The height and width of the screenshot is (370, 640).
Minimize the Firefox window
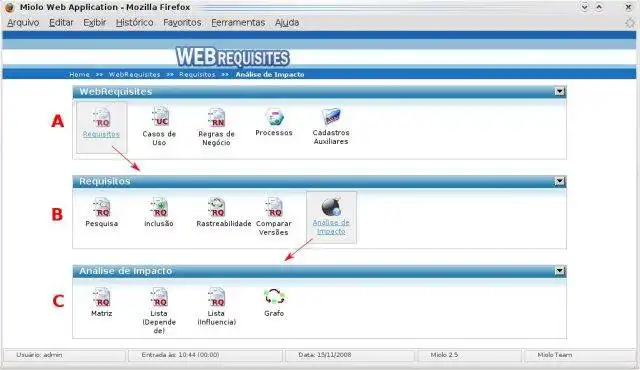584,7
